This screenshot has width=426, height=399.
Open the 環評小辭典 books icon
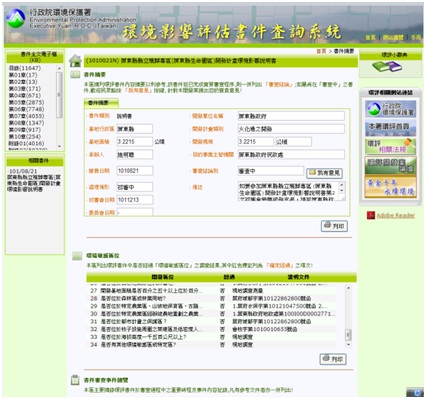point(387,67)
